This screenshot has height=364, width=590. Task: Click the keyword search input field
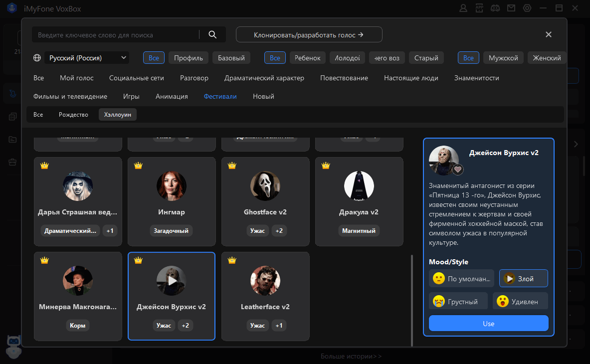[x=115, y=35]
